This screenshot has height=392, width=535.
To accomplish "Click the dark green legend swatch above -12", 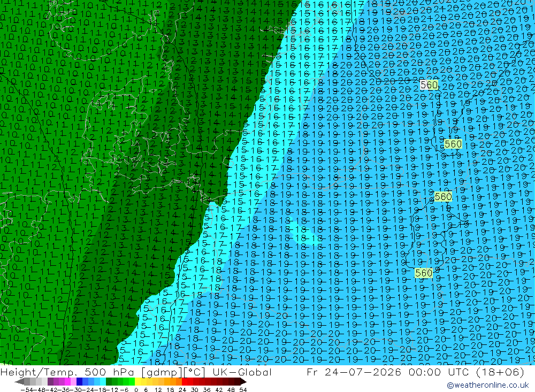I will pos(109,381).
